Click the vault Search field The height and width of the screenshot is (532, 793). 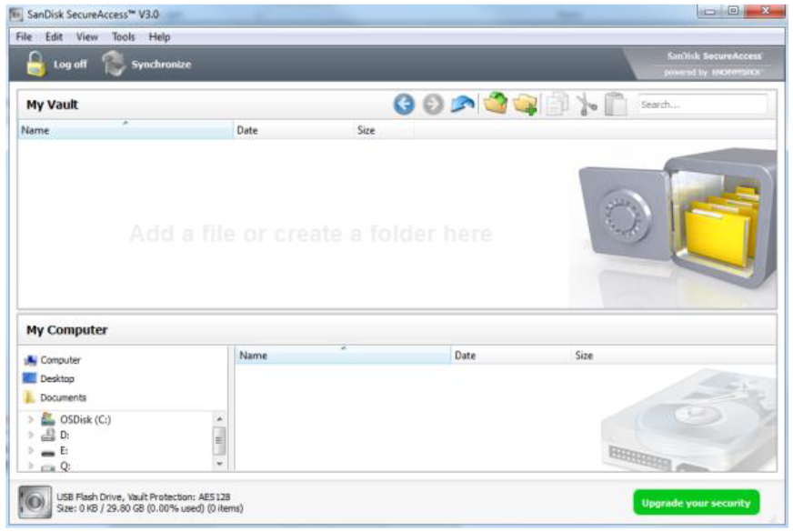tap(702, 105)
